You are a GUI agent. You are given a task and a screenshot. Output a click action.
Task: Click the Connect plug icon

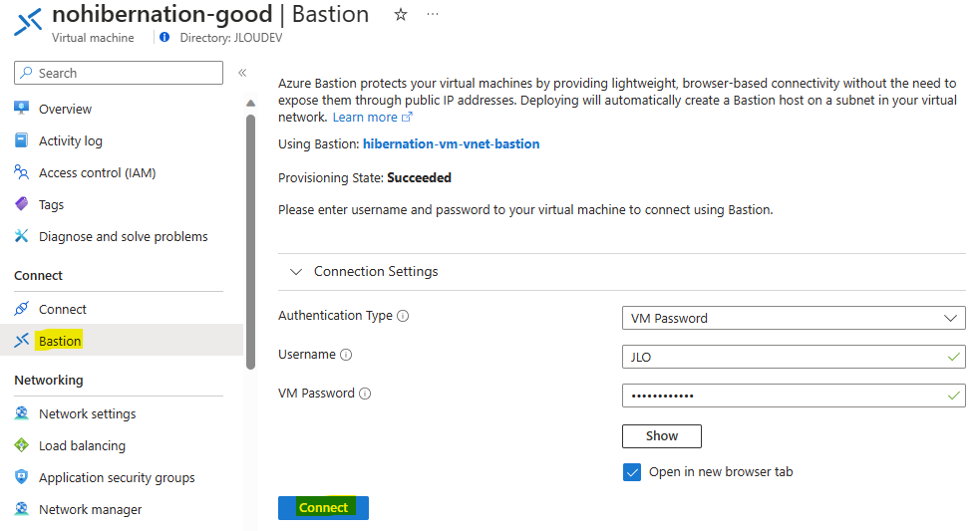tap(22, 308)
